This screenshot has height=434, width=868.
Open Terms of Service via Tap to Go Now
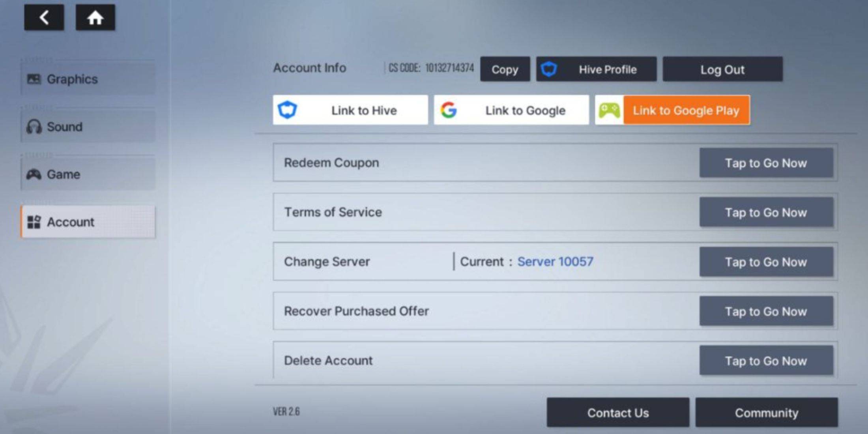tap(766, 212)
